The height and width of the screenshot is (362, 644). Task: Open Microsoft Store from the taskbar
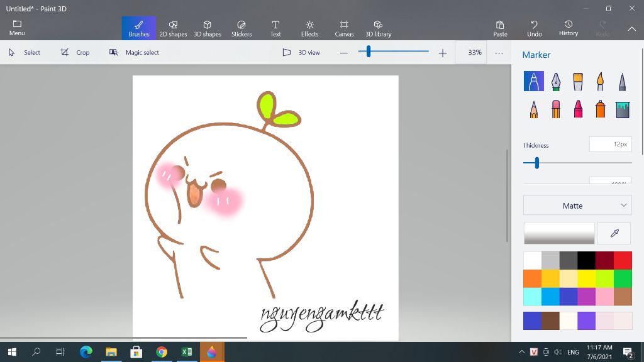(136, 352)
